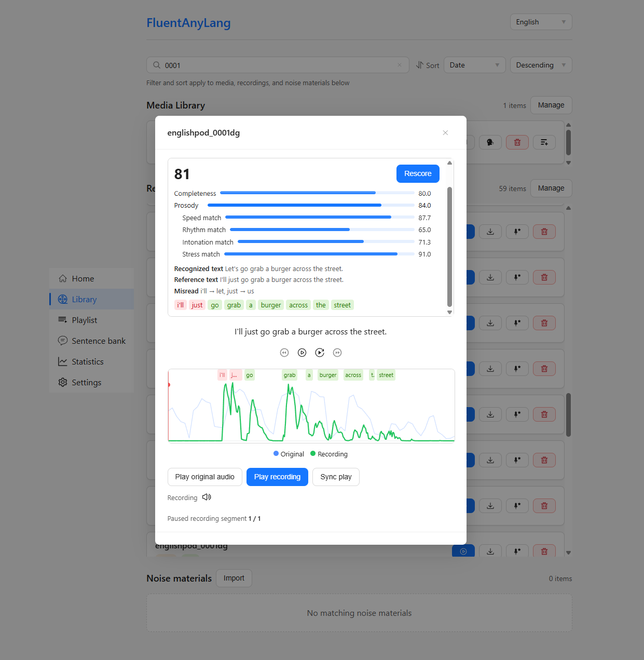Click the circular play icon under the sentence

(x=302, y=353)
